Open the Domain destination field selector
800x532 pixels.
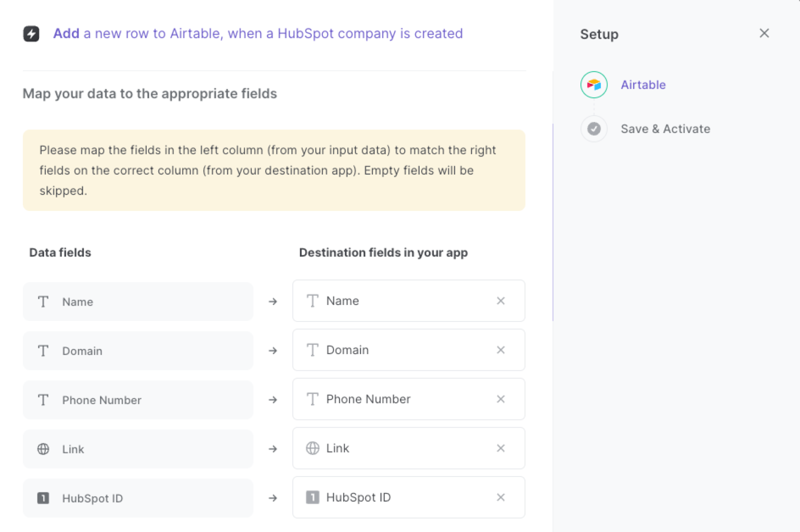point(408,350)
